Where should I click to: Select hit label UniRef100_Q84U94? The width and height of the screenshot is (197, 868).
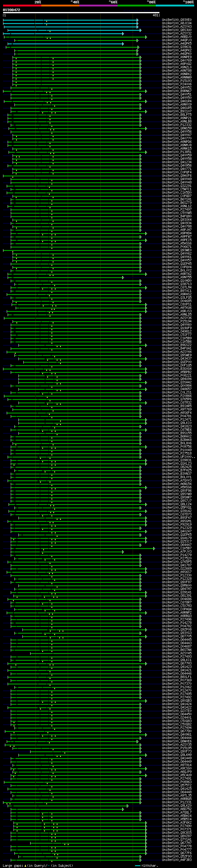click(x=177, y=379)
